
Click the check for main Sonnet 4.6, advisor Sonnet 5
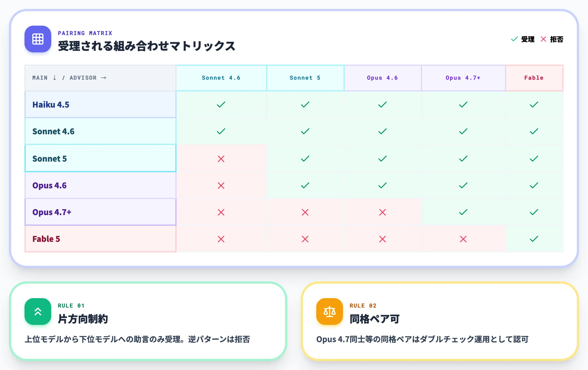pyautogui.click(x=305, y=131)
